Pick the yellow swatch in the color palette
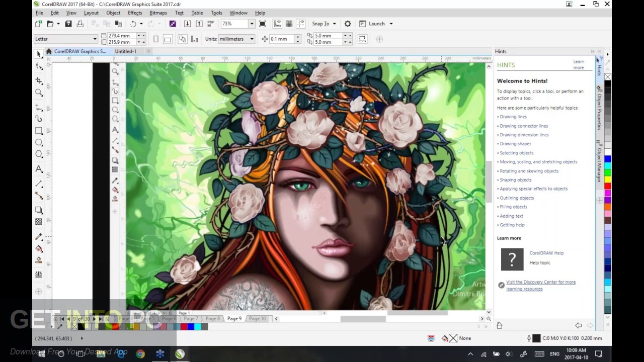Screen dimensions: 644x362 (608, 179)
